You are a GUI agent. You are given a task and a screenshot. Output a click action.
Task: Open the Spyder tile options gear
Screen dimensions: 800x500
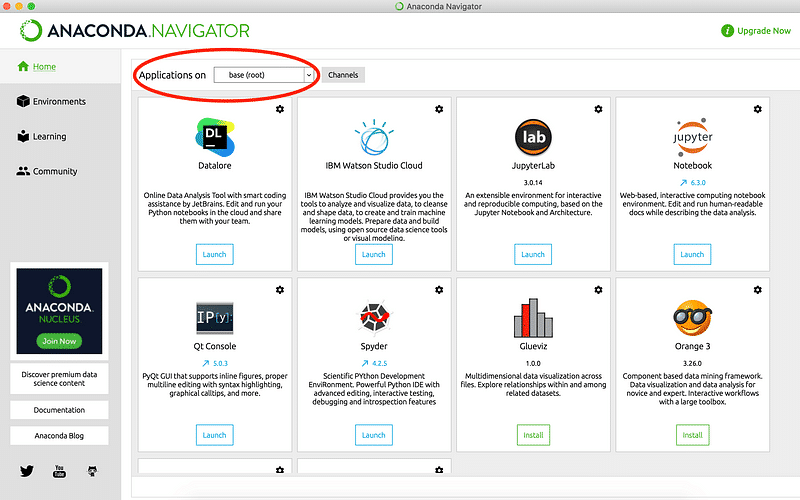click(x=439, y=290)
